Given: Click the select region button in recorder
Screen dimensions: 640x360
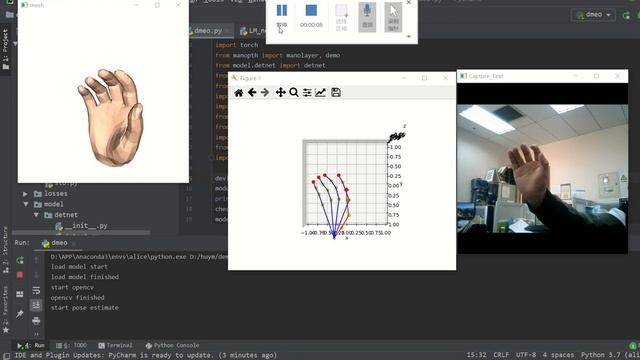Looking at the screenshot, I should pos(341,17).
